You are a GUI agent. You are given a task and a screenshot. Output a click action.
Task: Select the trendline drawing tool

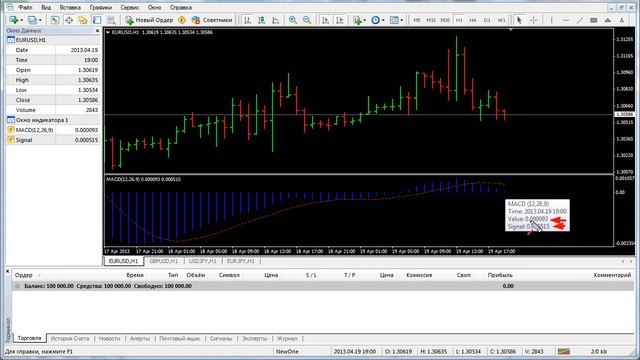pyautogui.click(x=580, y=20)
